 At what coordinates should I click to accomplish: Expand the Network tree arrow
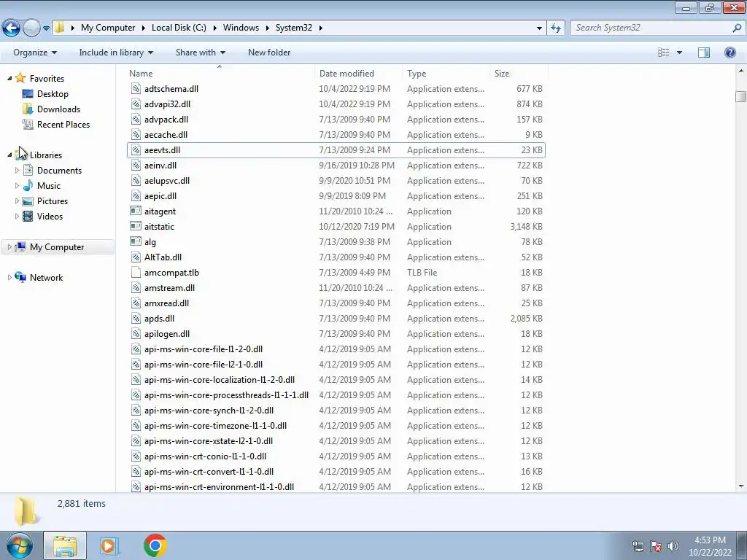(9, 277)
